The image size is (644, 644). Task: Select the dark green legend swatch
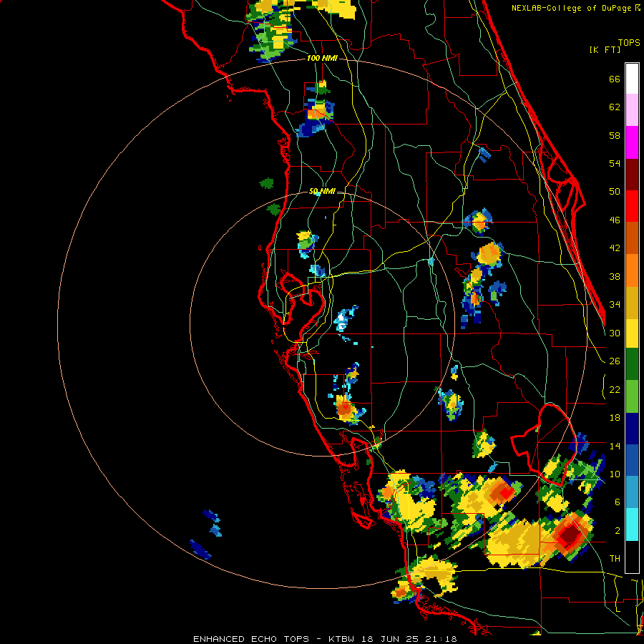pyautogui.click(x=632, y=364)
